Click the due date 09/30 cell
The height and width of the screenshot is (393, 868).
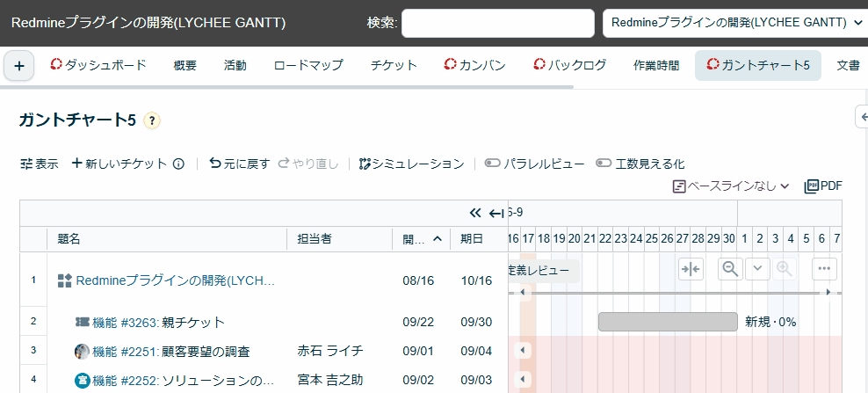pos(477,322)
